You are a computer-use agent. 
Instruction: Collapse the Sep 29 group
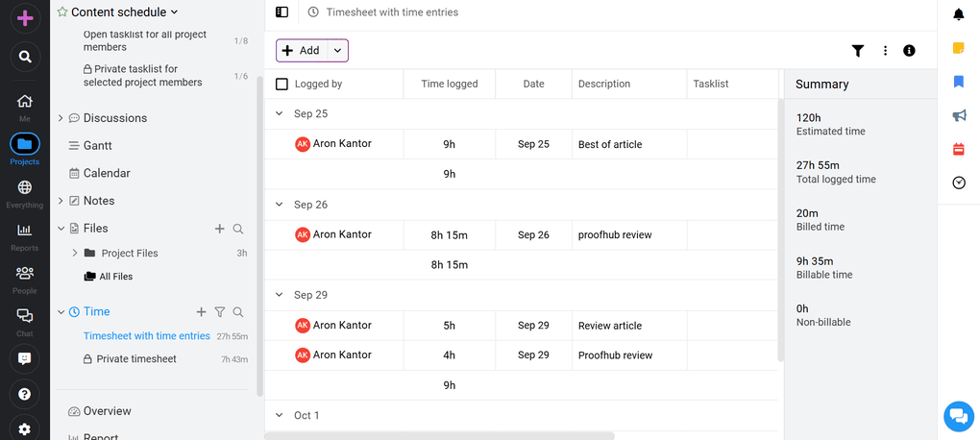click(280, 295)
